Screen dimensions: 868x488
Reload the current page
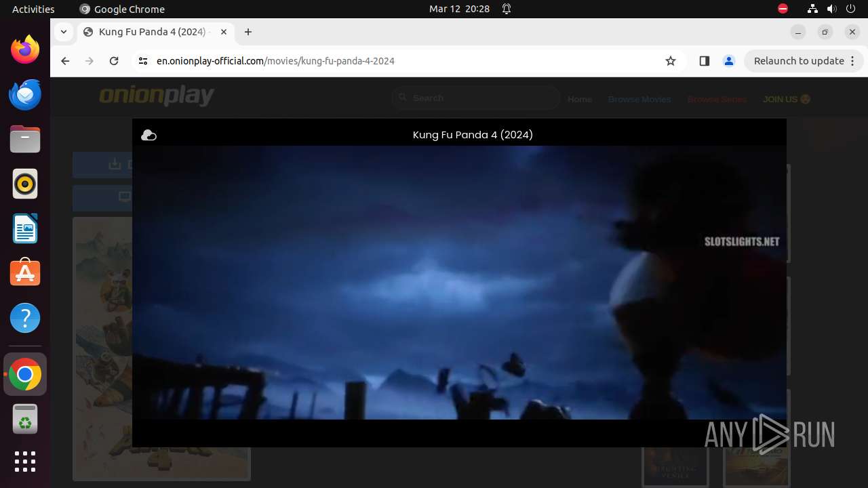[114, 61]
